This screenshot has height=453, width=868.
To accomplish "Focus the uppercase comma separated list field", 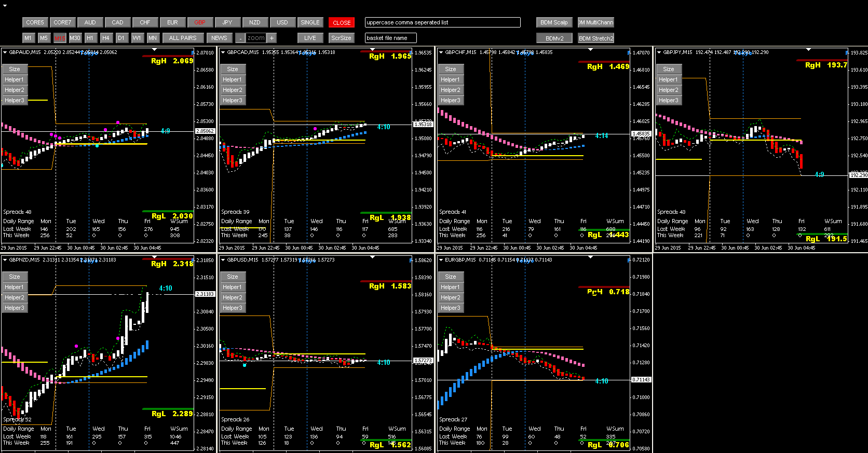I will click(x=442, y=22).
